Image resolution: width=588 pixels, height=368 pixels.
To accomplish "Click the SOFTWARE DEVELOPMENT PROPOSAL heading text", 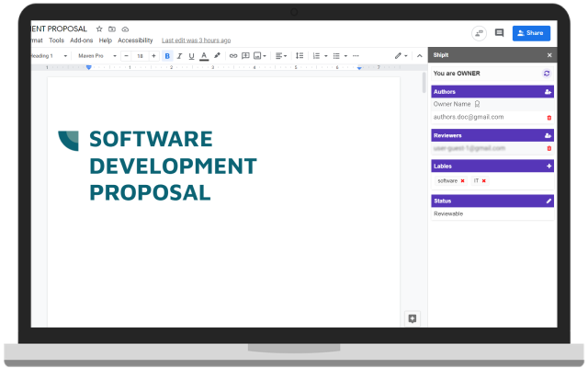I will pyautogui.click(x=173, y=166).
